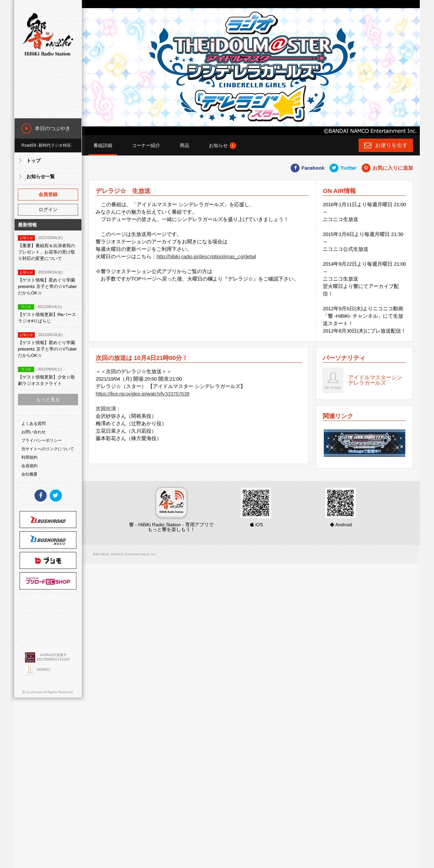Viewport: 434px width, 868px height.
Task: Click the Android label with robot icon
Action: coord(341,525)
